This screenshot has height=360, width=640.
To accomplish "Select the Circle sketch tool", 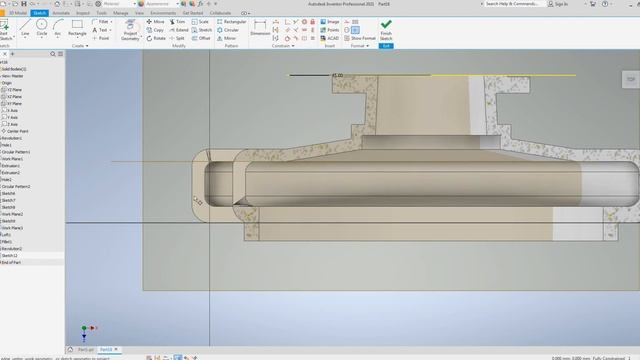I will [42, 29].
